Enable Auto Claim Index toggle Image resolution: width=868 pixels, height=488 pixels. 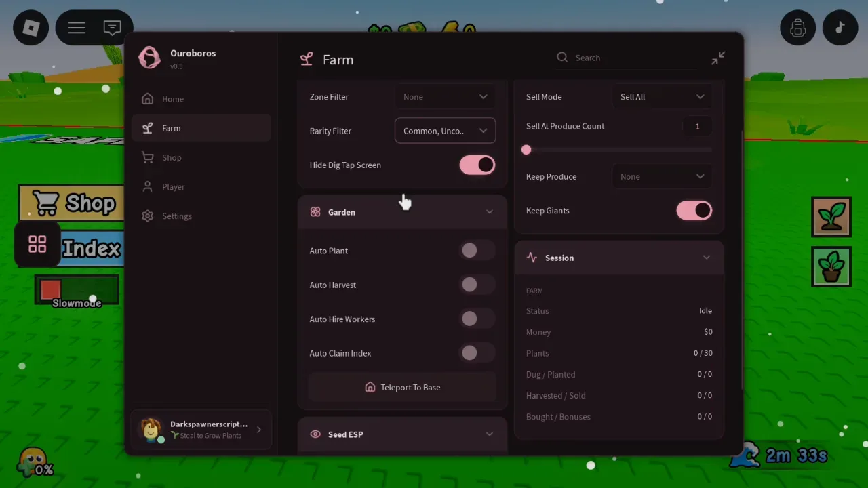[x=477, y=353]
